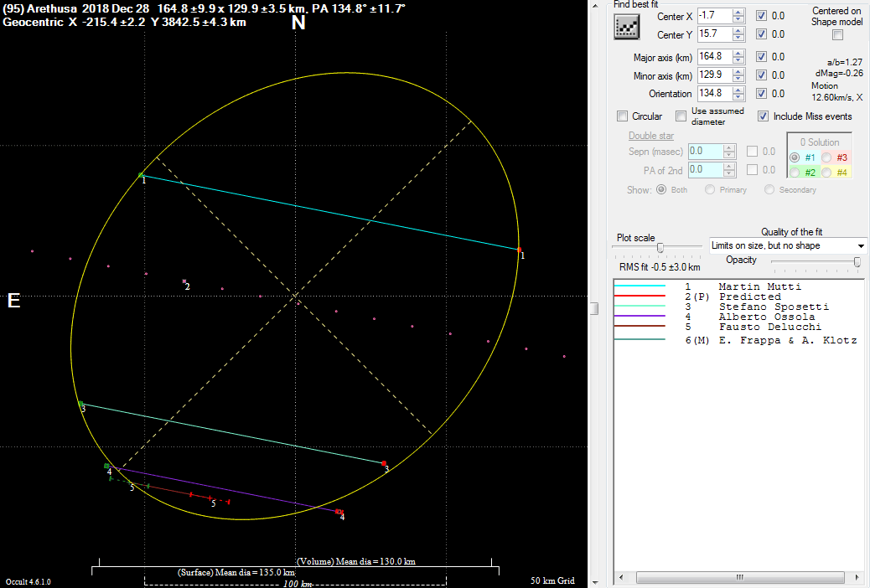Toggle the checkbox beside Minor axis
The width and height of the screenshot is (870, 588).
[762, 75]
